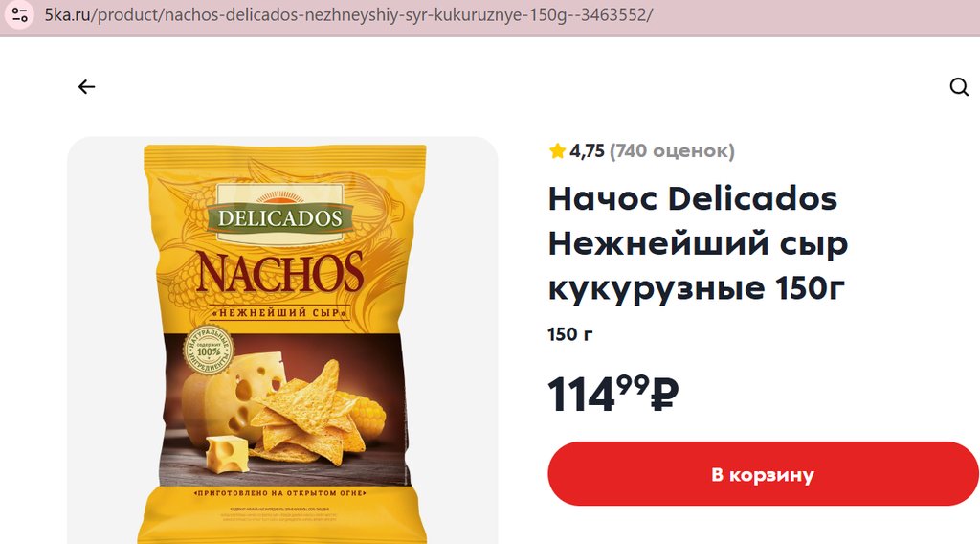Focus the 5ka.ru address bar URL
Screen dimensions: 980x544
click(348, 15)
